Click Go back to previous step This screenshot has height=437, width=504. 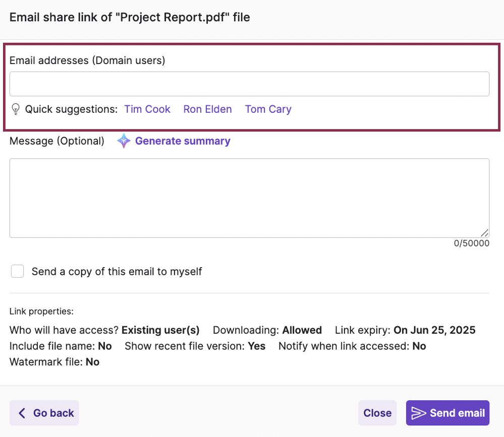pos(44,412)
